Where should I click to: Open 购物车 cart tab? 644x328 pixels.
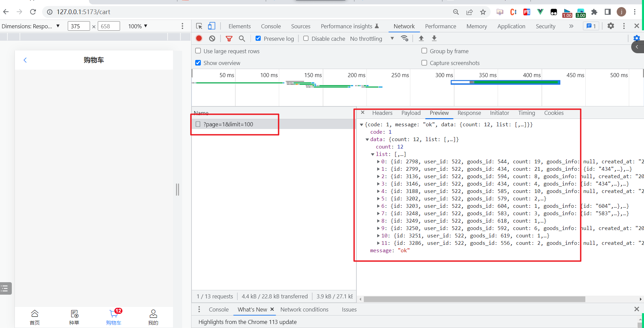tap(114, 318)
